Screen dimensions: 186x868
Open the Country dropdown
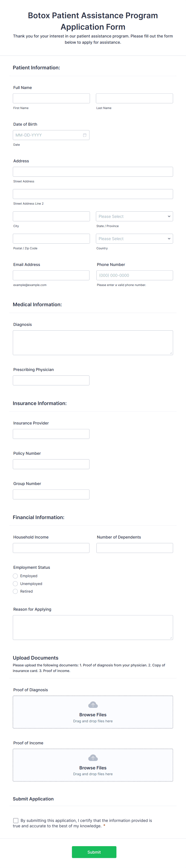134,238
